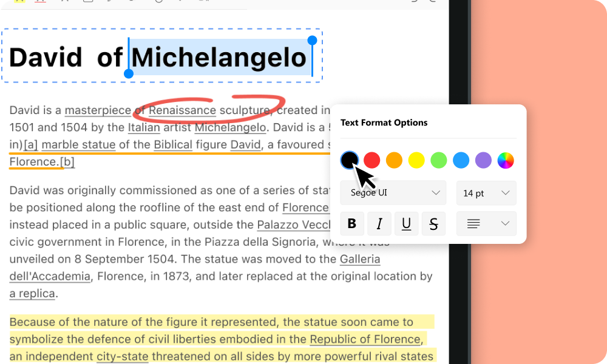
Task: Click the Republic of Florence link
Action: pos(365,339)
